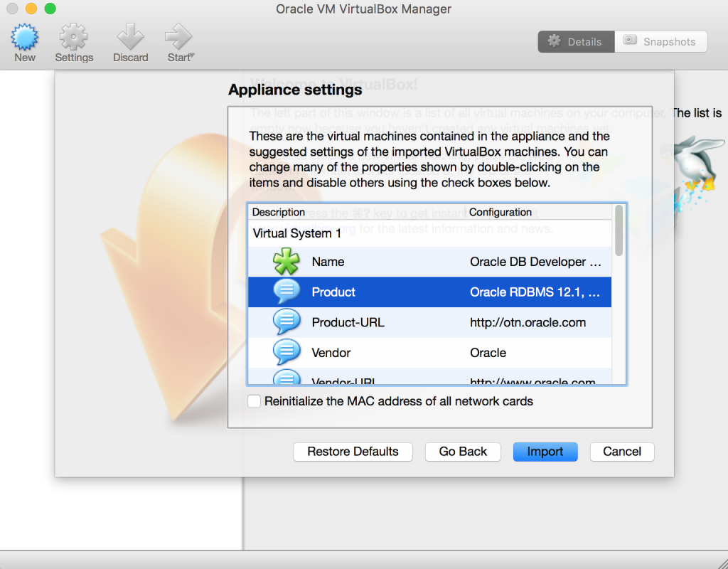The height and width of the screenshot is (569, 728).
Task: Click the http://otn.oracle.com value
Action: coord(528,322)
